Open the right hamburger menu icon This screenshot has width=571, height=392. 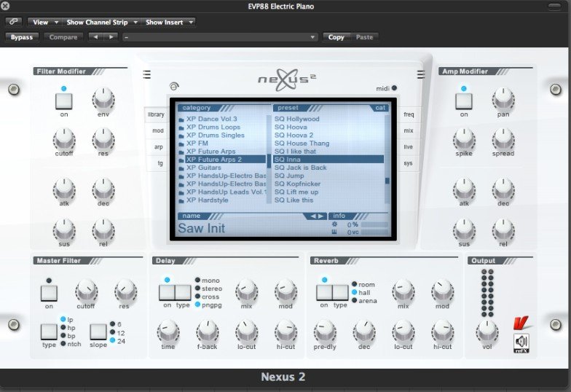tap(421, 74)
